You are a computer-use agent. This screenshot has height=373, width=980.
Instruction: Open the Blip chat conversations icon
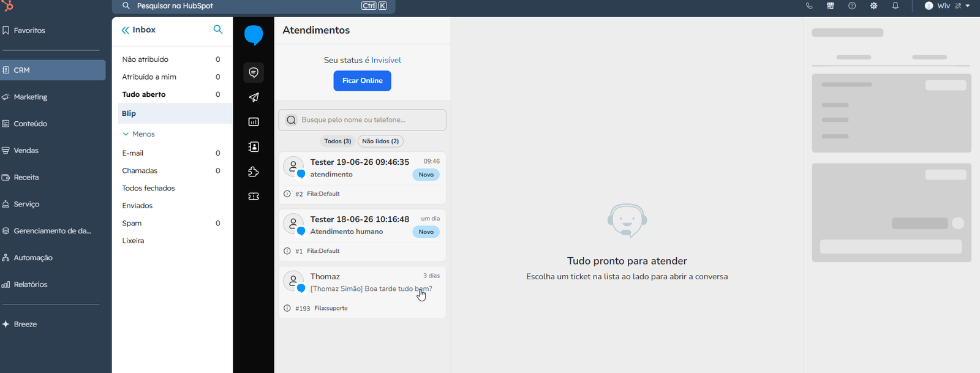pyautogui.click(x=254, y=73)
